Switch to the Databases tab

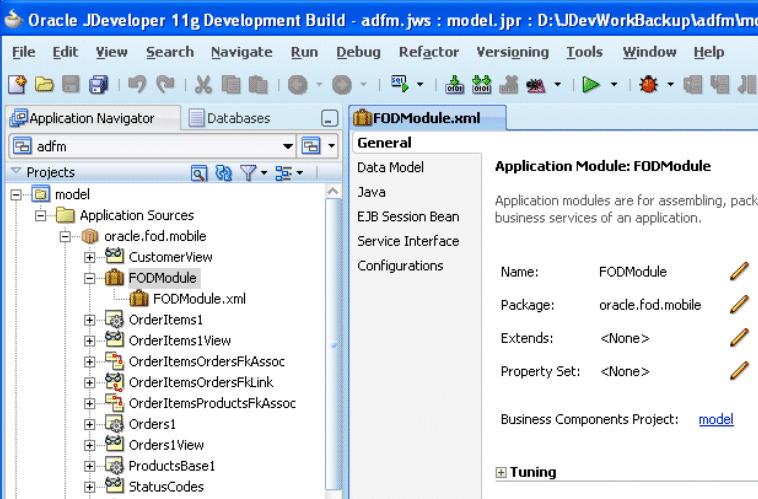point(230,118)
